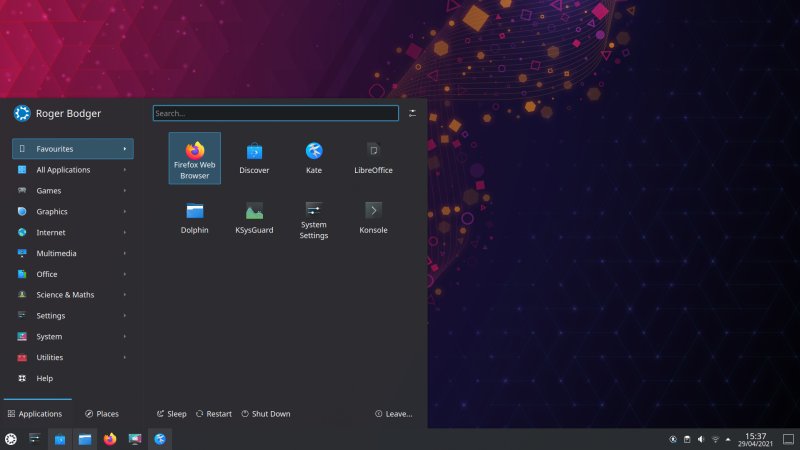Open the All Applications category
800x450 pixels.
[x=72, y=170]
